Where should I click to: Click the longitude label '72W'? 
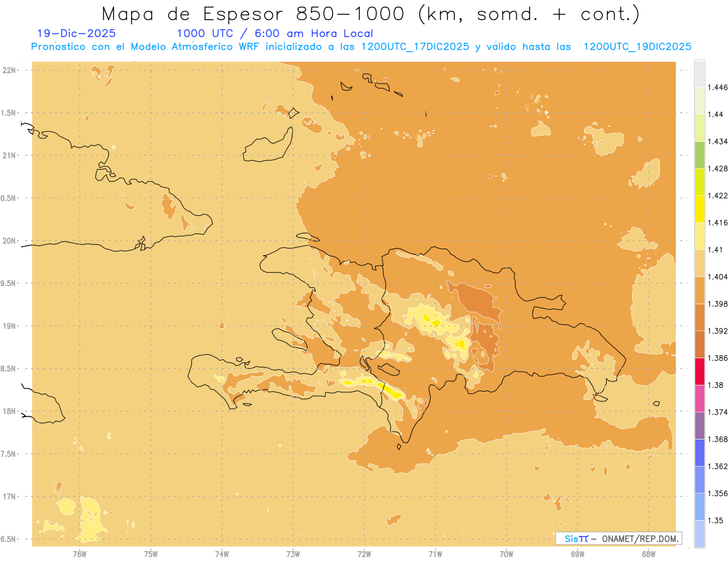point(364,554)
